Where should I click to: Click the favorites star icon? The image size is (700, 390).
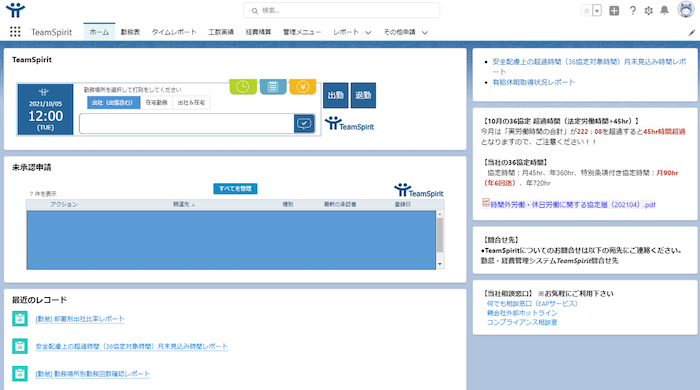586,11
